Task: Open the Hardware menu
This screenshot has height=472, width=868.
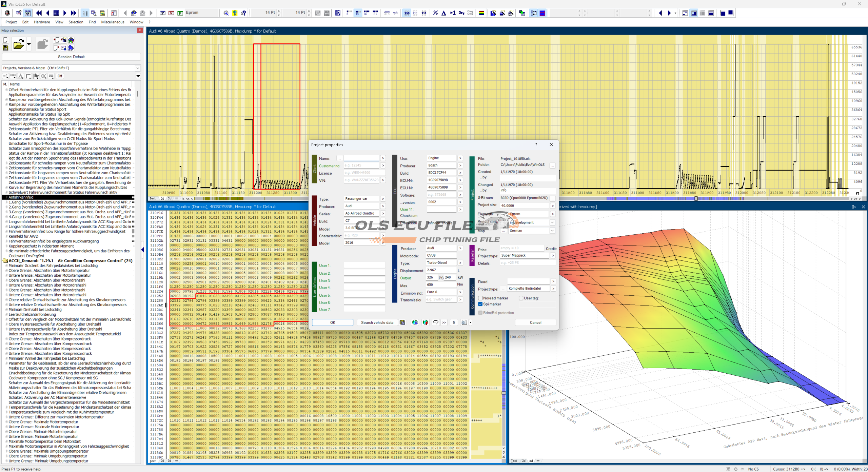Action: 42,22
